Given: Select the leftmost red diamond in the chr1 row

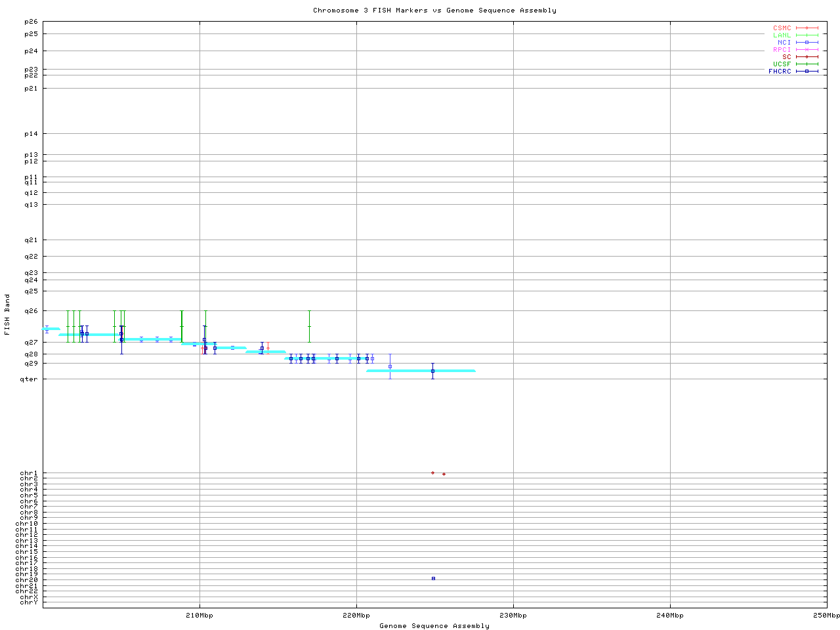Looking at the screenshot, I should click(x=432, y=472).
